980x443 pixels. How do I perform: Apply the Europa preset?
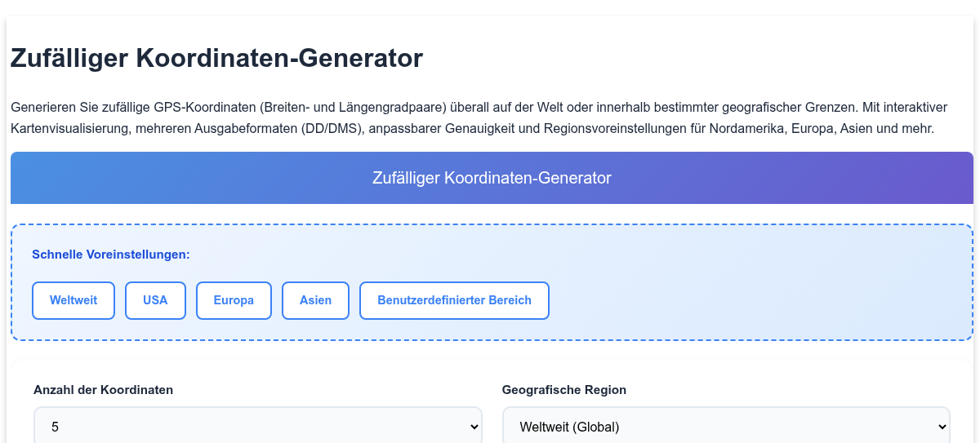pos(234,300)
